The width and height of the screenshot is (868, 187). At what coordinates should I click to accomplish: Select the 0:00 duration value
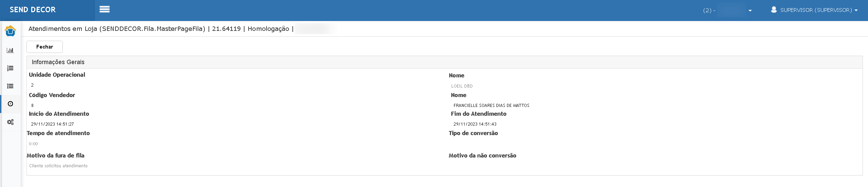tap(33, 144)
